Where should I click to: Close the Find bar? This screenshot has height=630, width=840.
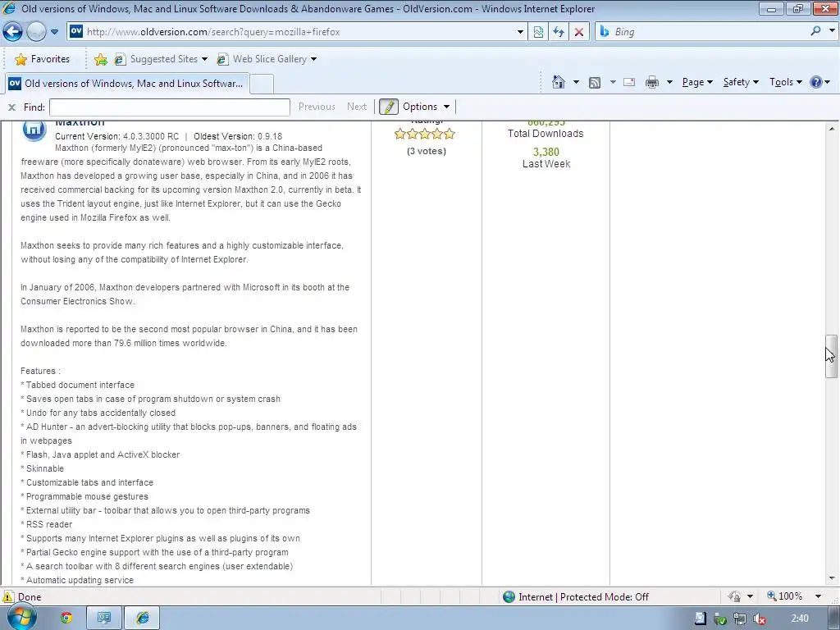11,107
